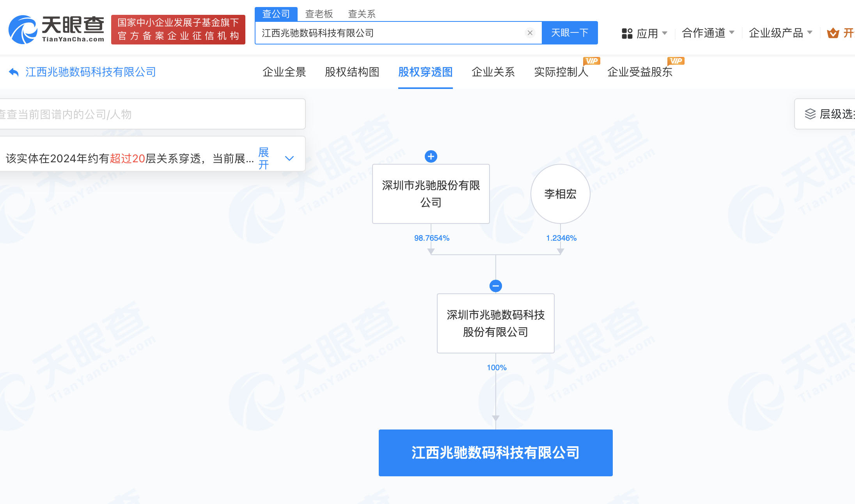Click the 展开 link in notice
This screenshot has height=504, width=855.
coord(264,158)
